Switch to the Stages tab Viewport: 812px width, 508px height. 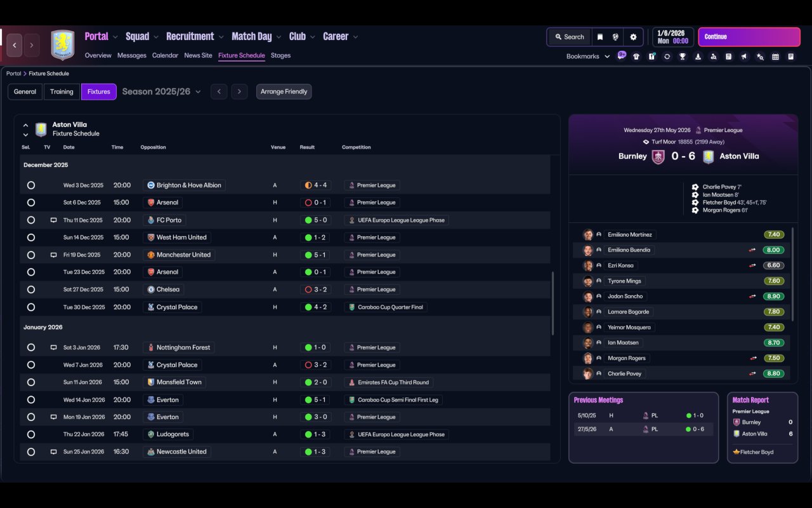point(280,55)
